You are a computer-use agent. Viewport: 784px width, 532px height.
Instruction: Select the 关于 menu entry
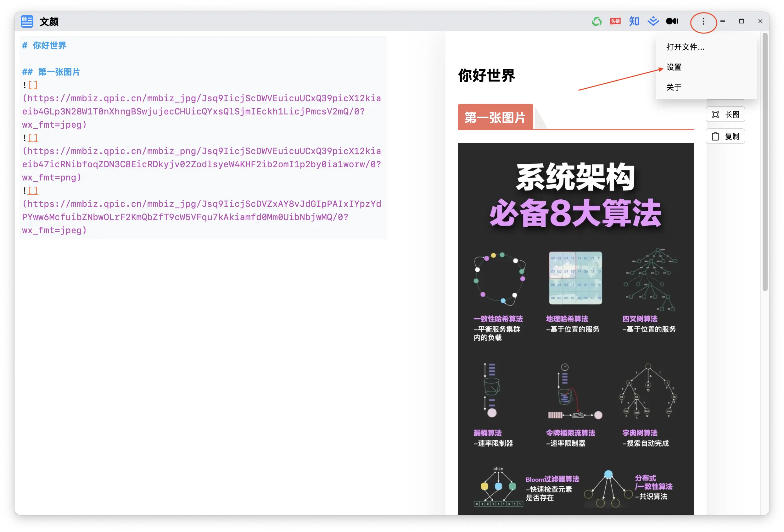pyautogui.click(x=674, y=87)
